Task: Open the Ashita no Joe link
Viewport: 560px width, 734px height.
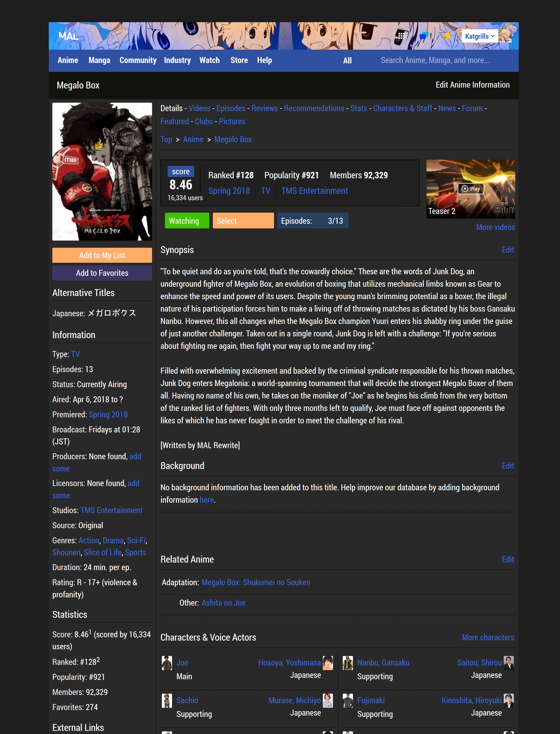Action: (x=223, y=603)
